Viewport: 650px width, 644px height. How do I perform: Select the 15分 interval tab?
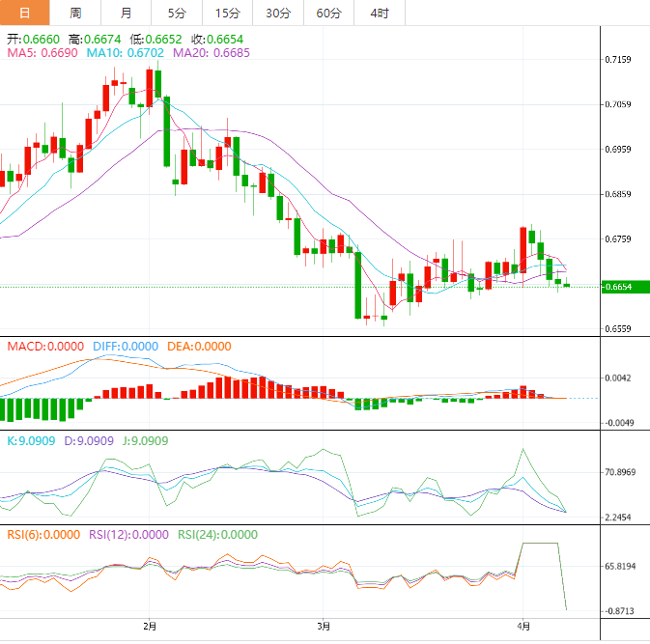point(227,13)
